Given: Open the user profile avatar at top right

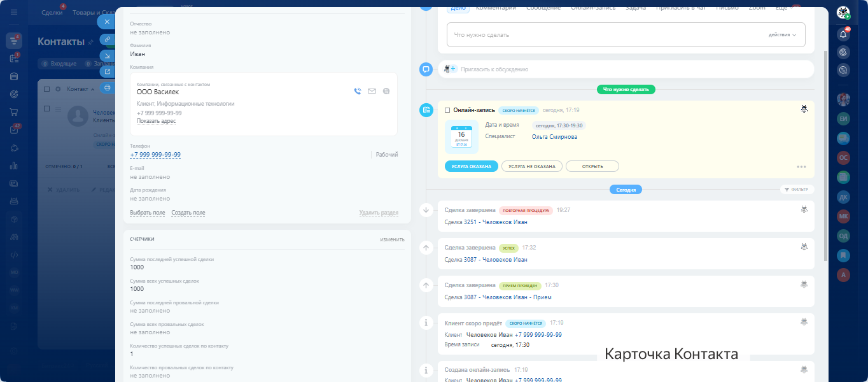Looking at the screenshot, I should pyautogui.click(x=843, y=13).
